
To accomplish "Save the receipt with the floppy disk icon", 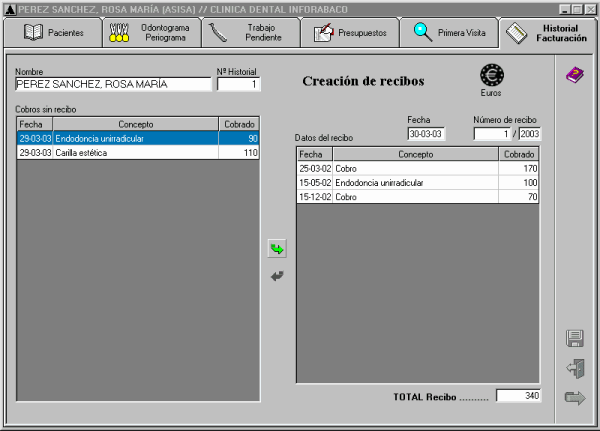I will (x=575, y=338).
